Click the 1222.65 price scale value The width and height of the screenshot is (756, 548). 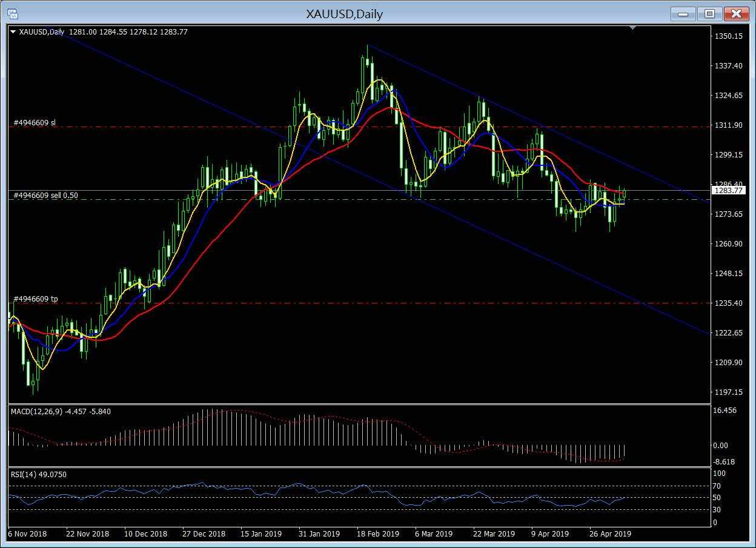coord(729,333)
